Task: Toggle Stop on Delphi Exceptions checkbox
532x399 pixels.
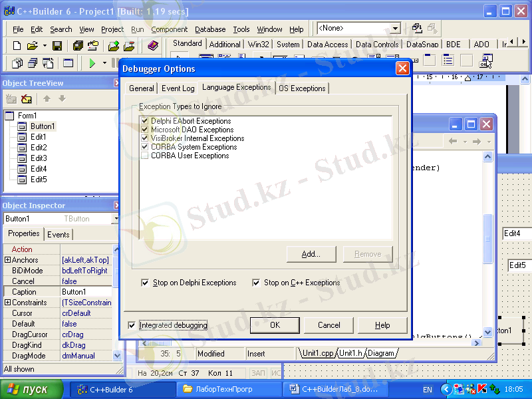Action: [145, 283]
